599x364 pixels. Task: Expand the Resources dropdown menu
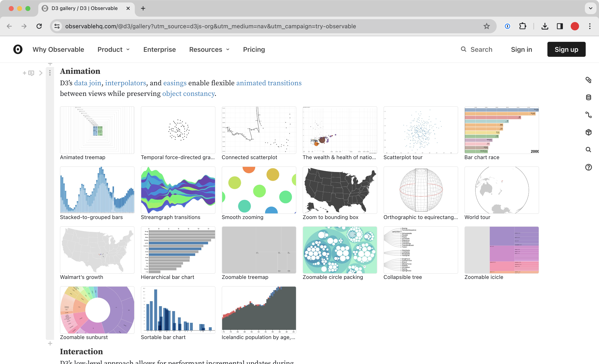(x=209, y=49)
